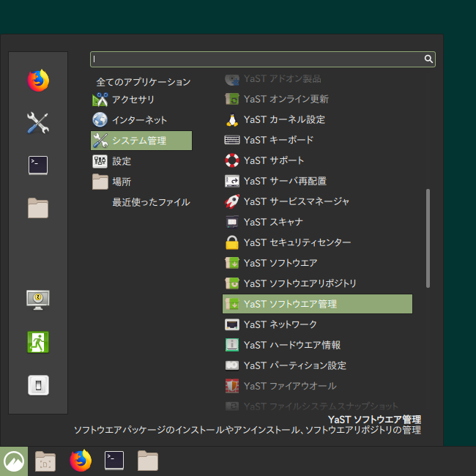Open YaST サービスマネージャ

pos(318,201)
